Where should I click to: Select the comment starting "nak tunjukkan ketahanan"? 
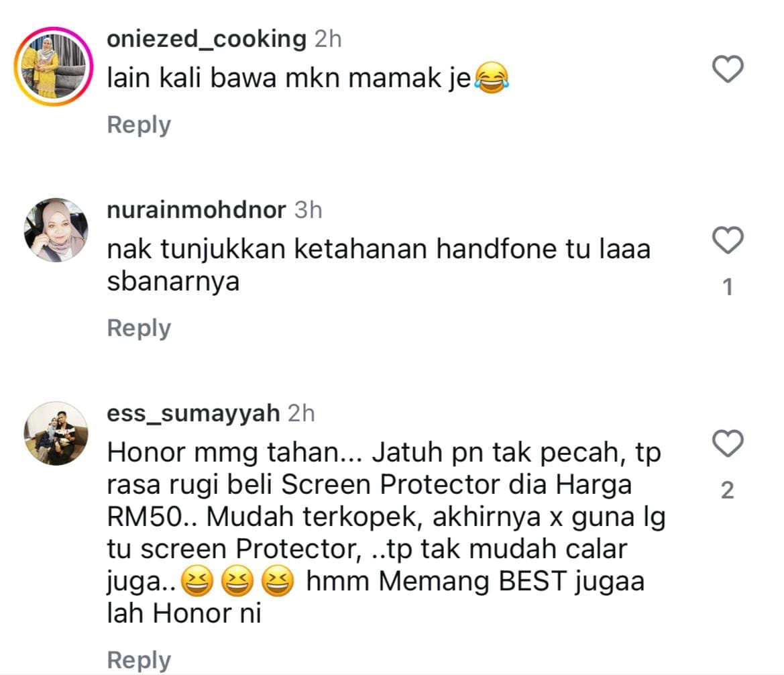point(379,264)
